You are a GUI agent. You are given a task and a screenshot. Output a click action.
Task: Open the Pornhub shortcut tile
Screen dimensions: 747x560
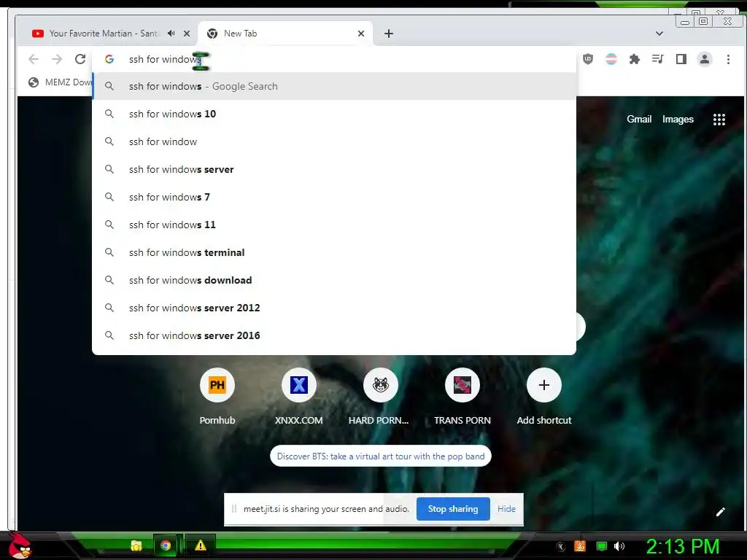(217, 397)
